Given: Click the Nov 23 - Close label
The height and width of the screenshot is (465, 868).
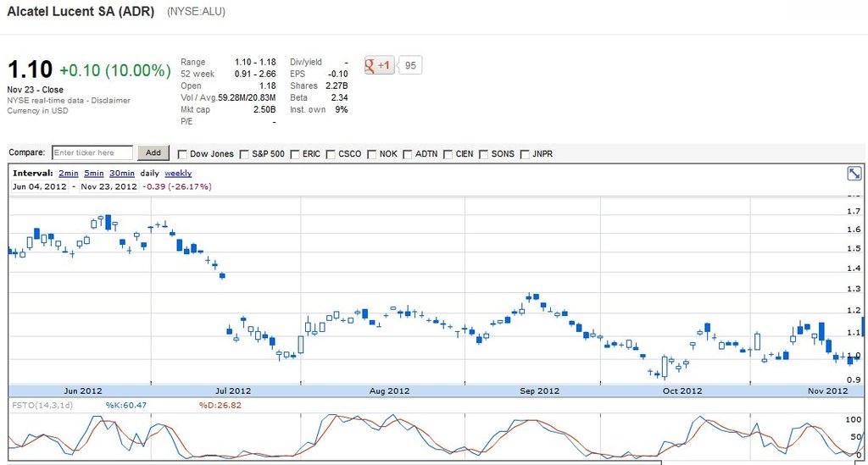Looking at the screenshot, I should (x=36, y=90).
